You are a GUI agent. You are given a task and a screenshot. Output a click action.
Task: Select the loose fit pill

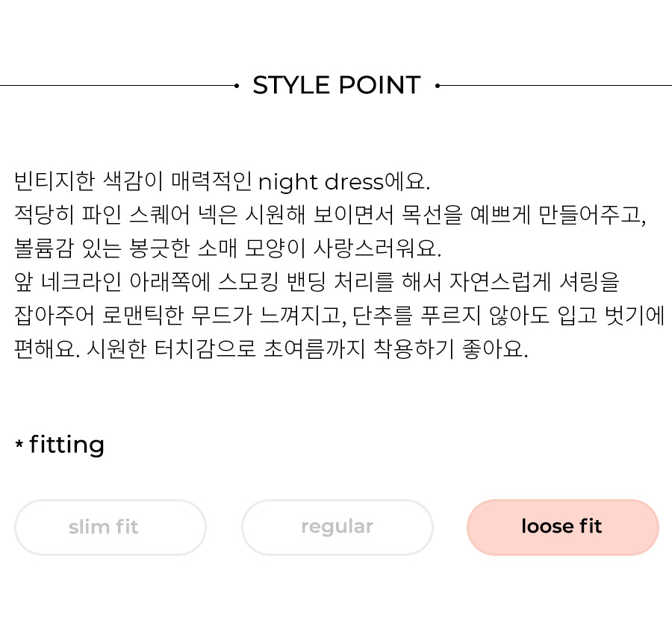[563, 527]
